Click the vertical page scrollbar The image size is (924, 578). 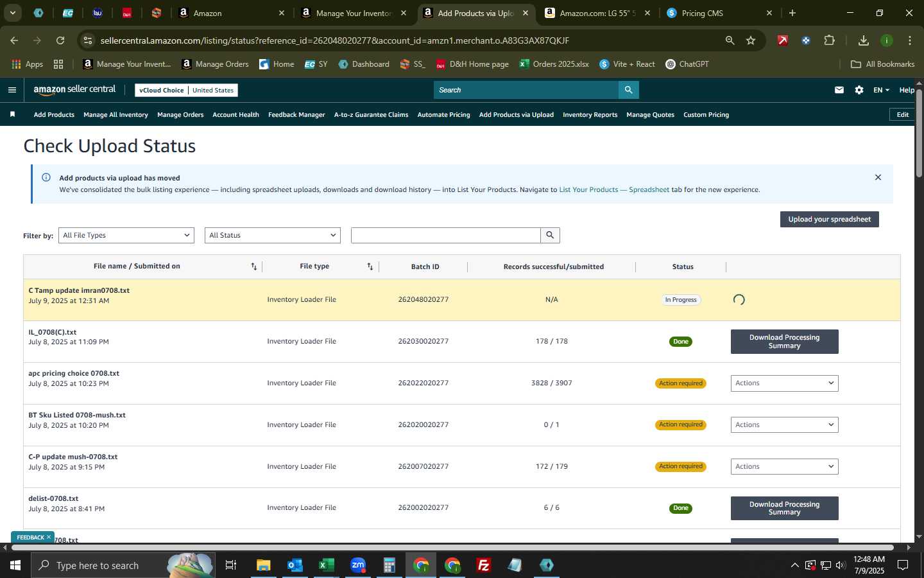(x=919, y=134)
